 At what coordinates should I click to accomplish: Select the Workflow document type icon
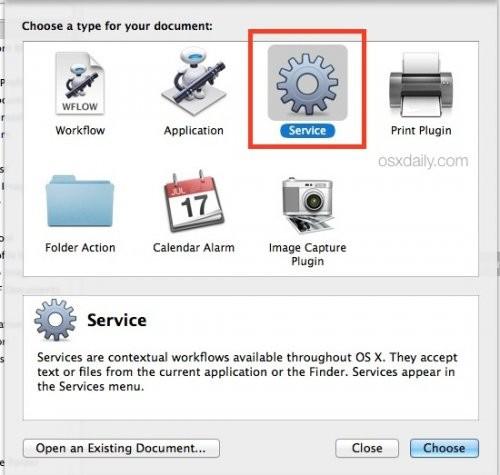80,84
